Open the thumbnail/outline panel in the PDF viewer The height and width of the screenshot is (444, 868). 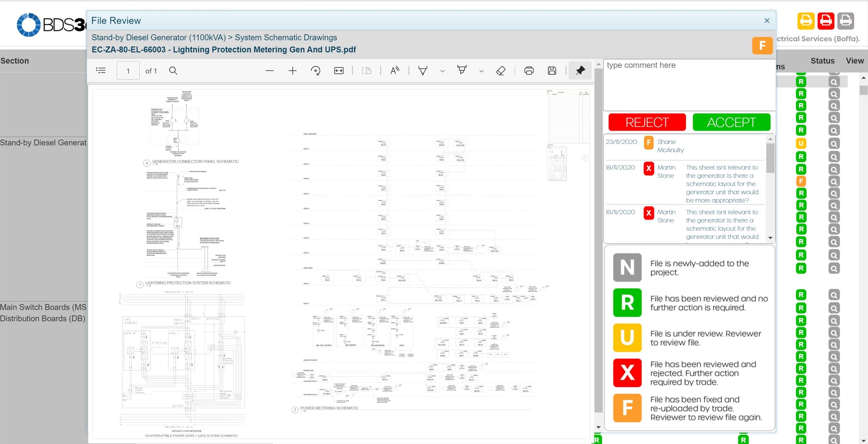click(x=101, y=70)
